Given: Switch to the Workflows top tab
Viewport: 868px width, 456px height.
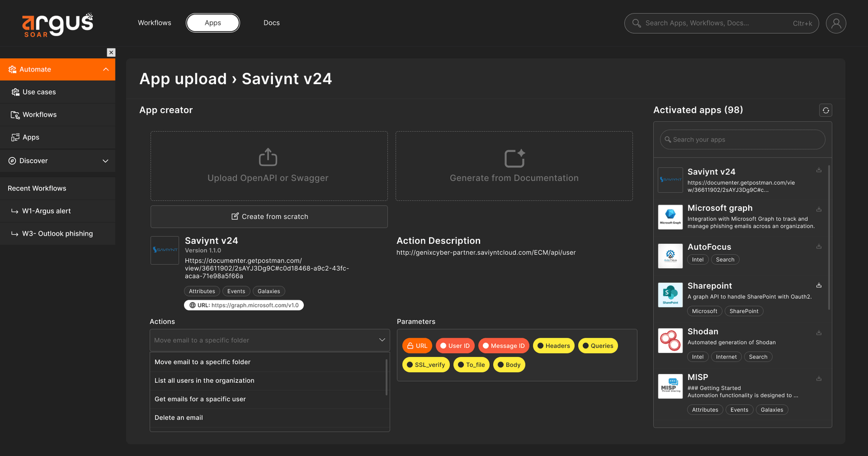Looking at the screenshot, I should [155, 23].
